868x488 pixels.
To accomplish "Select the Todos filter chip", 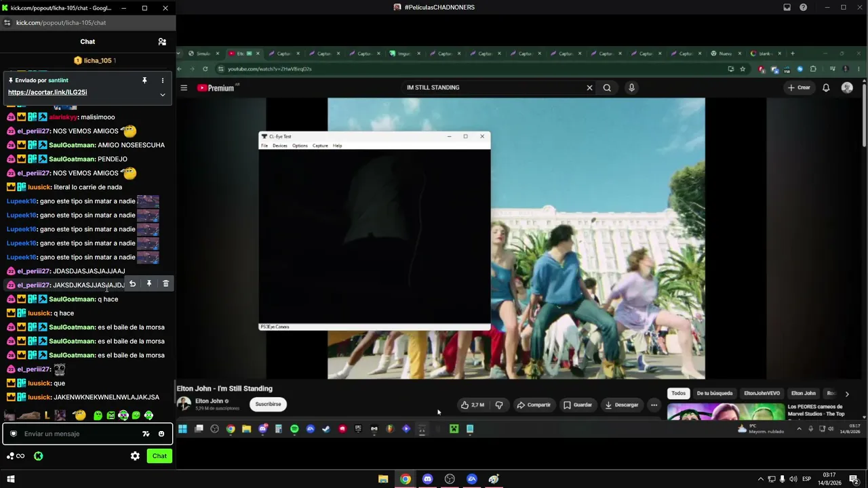I will tap(679, 393).
